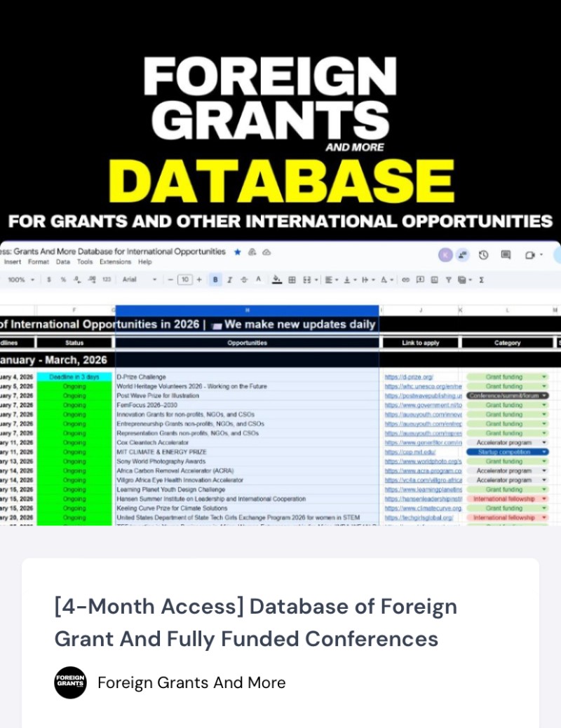Image resolution: width=561 pixels, height=728 pixels.
Task: Open version history clock icon
Action: (x=483, y=254)
